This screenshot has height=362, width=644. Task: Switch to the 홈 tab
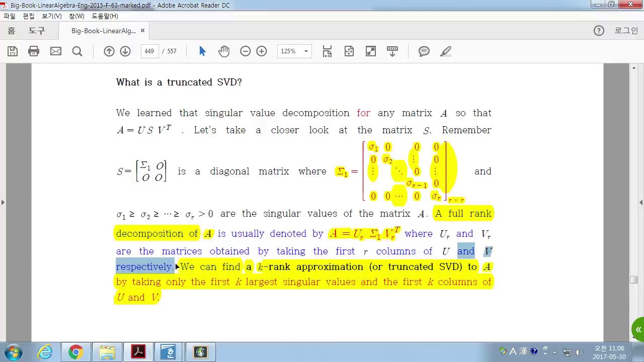(x=11, y=31)
